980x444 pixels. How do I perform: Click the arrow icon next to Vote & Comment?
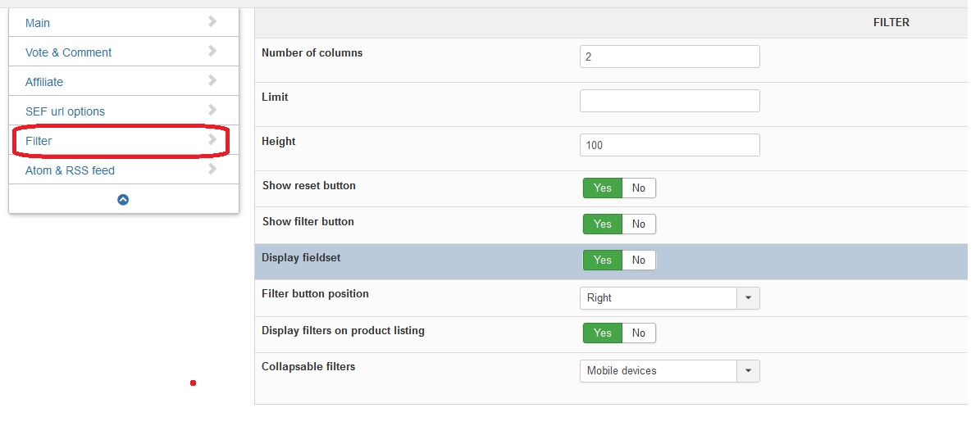[212, 51]
